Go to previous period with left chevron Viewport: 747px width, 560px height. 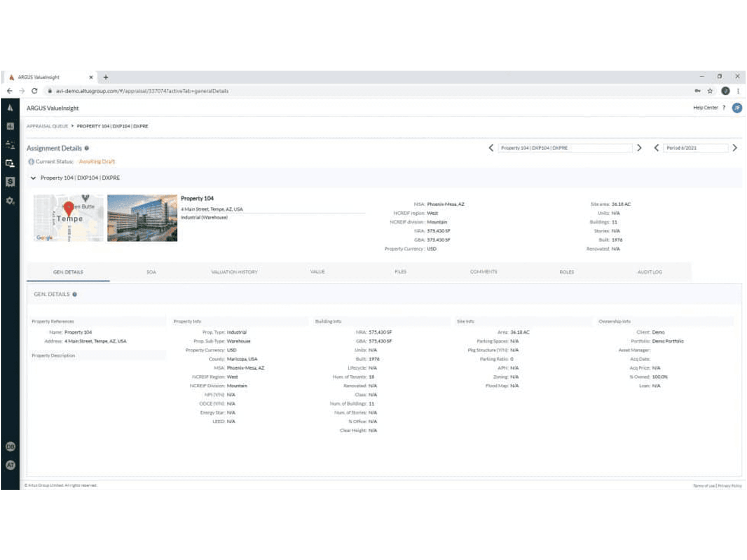point(656,148)
